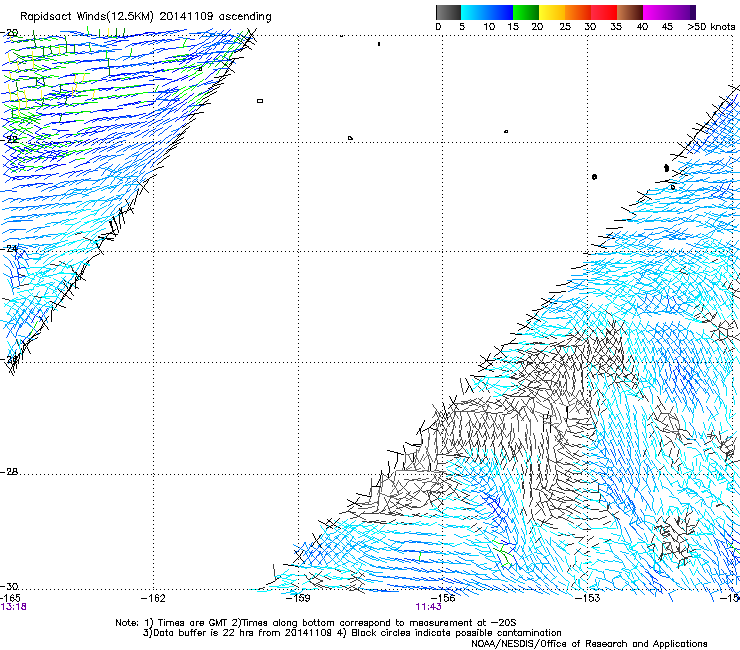The image size is (740, 650).
Task: Click the yellow 20-25 knots color band
Action: coord(552,12)
